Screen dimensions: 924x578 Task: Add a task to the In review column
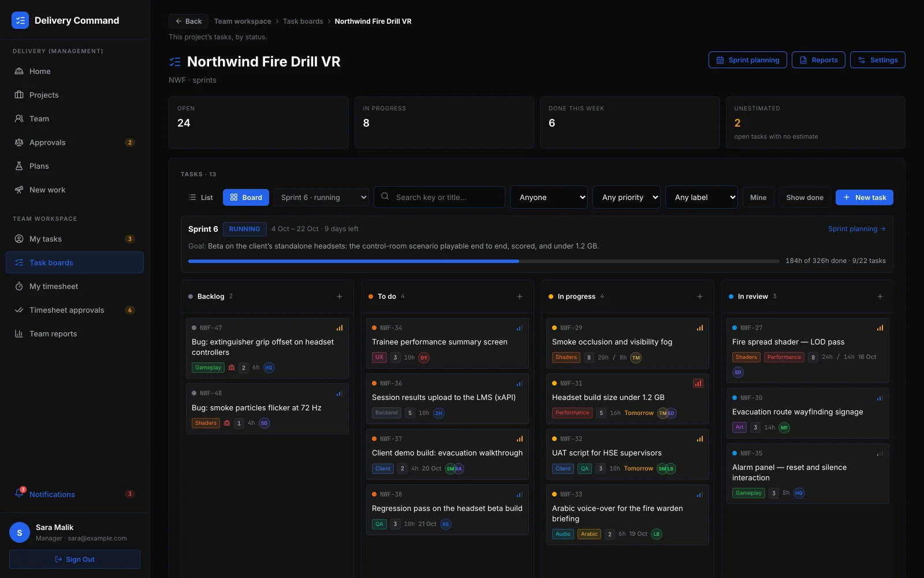pos(880,297)
